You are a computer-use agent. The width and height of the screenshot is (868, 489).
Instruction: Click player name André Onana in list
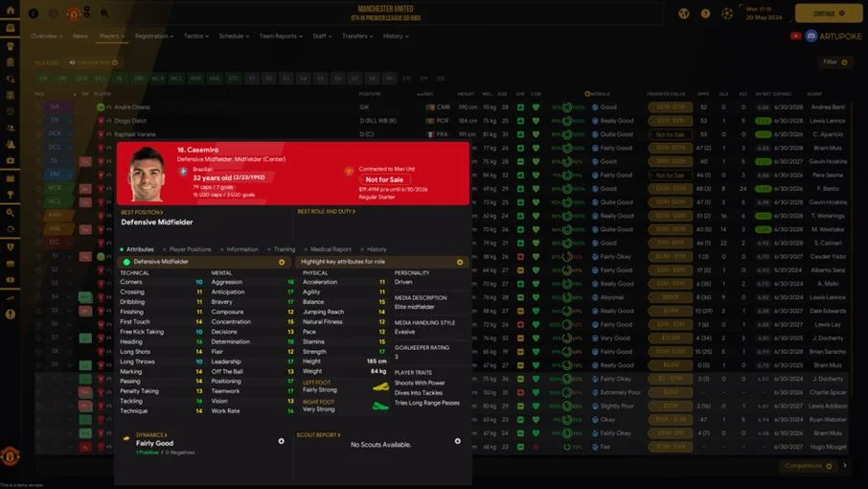(132, 107)
